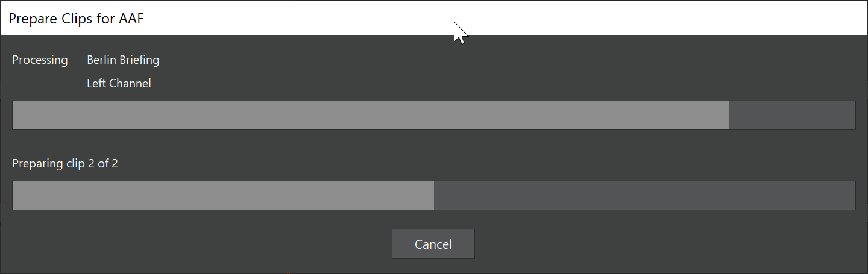Click the word 'Left' in the channel name
868x274 pixels.
[x=96, y=83]
